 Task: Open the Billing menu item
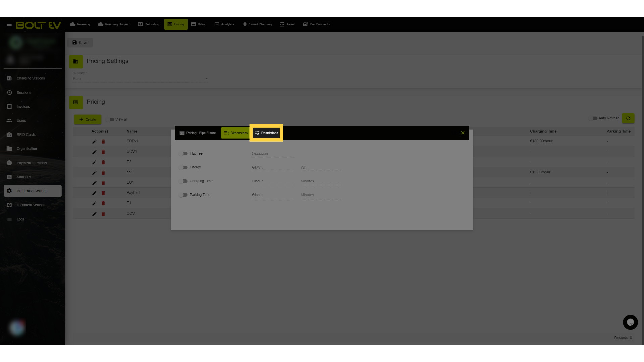tap(199, 24)
